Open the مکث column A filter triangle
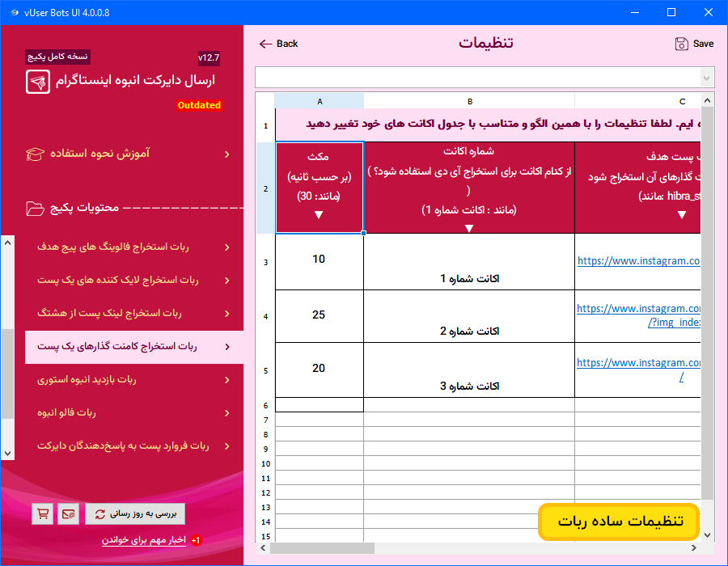This screenshot has width=728, height=566. (x=319, y=215)
